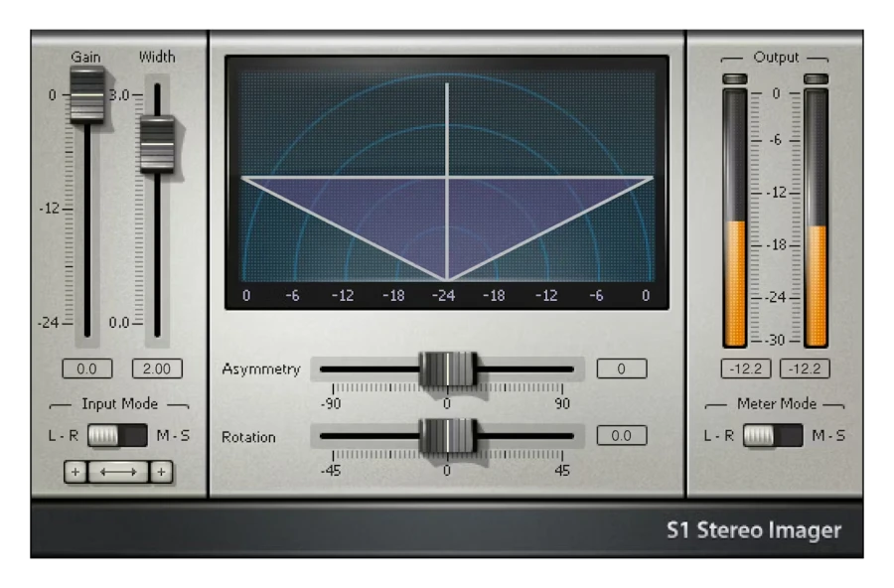The image size is (894, 588).
Task: Click the Asymmetry slider handle
Action: point(448,369)
